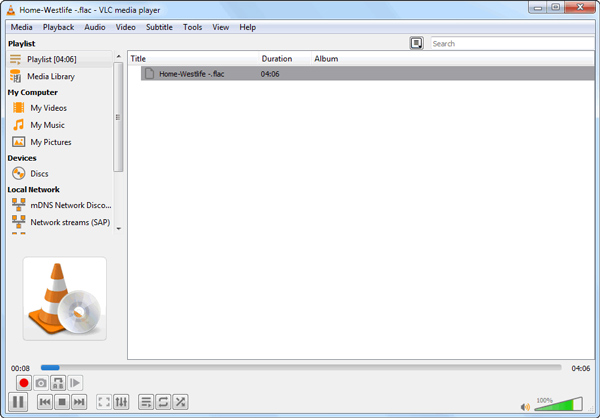Adjust the volume slider at 100%
The width and height of the screenshot is (600, 418).
(558, 404)
